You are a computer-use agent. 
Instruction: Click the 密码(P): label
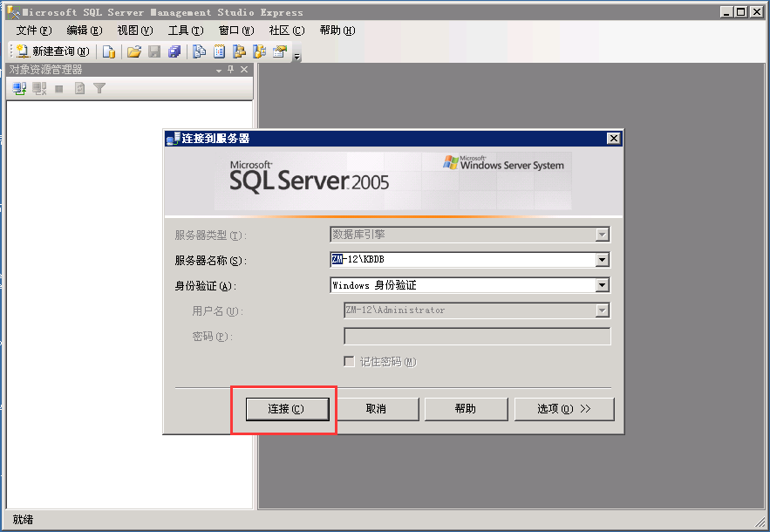pos(212,337)
